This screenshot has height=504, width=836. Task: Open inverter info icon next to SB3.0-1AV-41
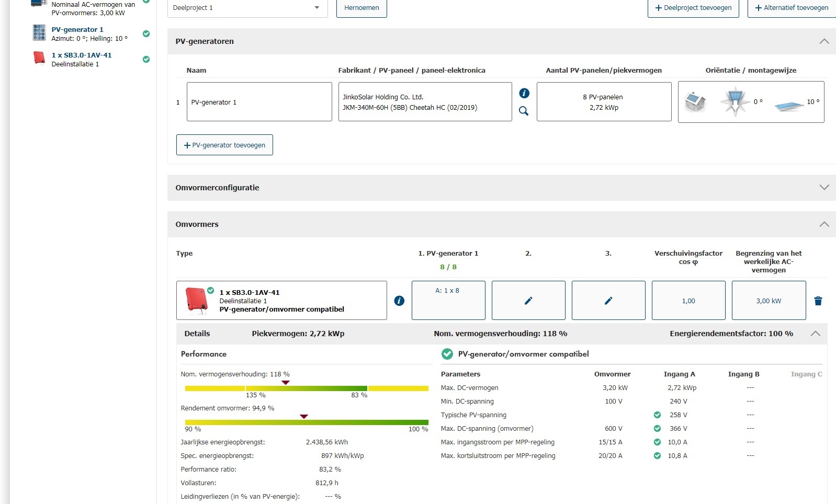399,301
